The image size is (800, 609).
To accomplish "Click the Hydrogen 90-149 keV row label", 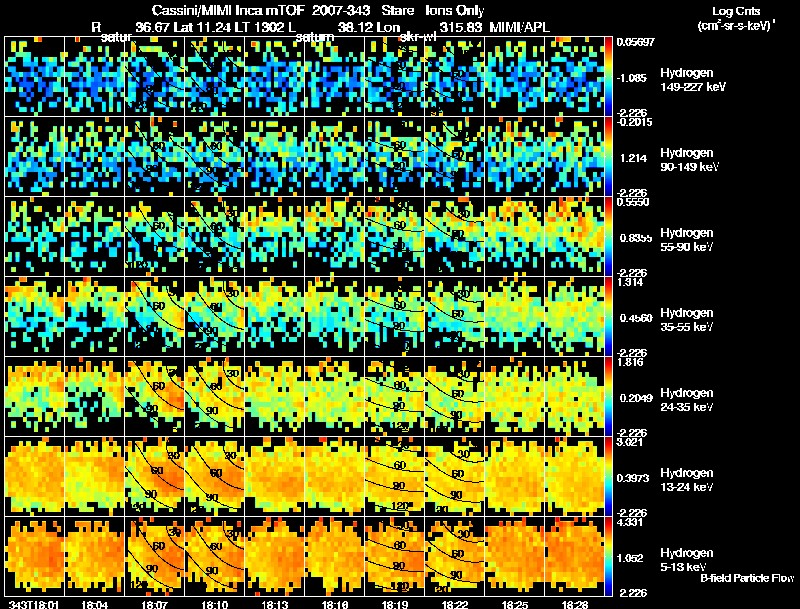I will click(x=689, y=160).
